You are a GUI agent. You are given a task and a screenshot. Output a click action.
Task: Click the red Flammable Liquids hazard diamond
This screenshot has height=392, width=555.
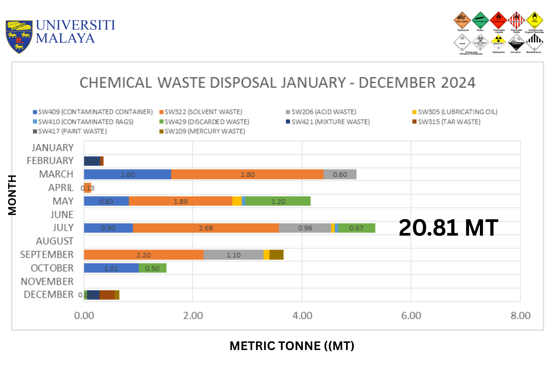pyautogui.click(x=498, y=20)
